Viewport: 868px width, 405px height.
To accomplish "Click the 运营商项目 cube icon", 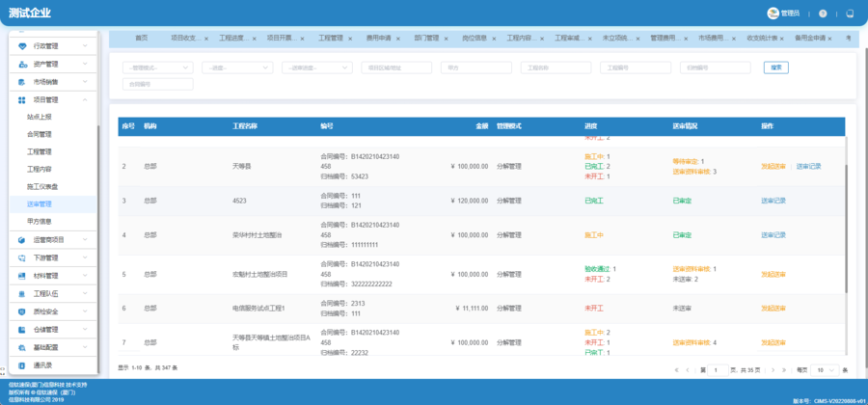I will [22, 240].
